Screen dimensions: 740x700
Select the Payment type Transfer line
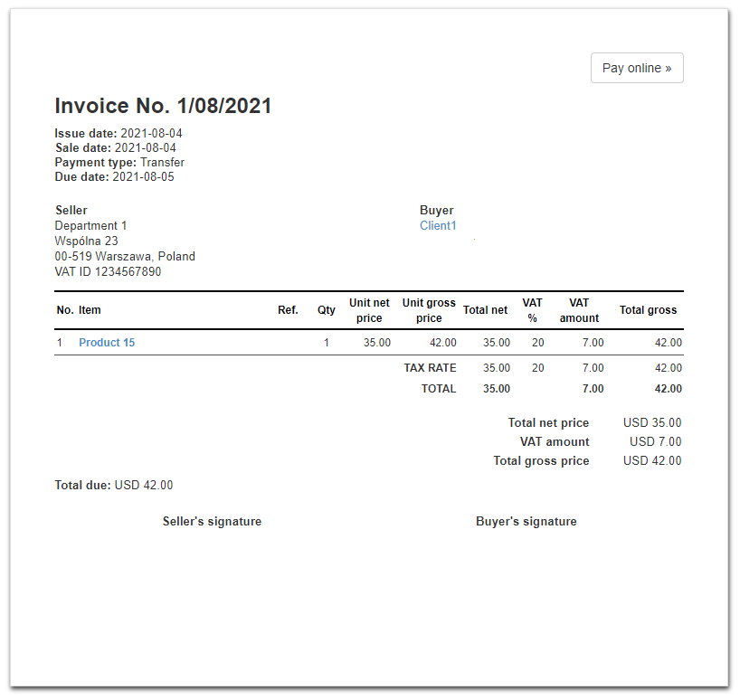(x=119, y=163)
